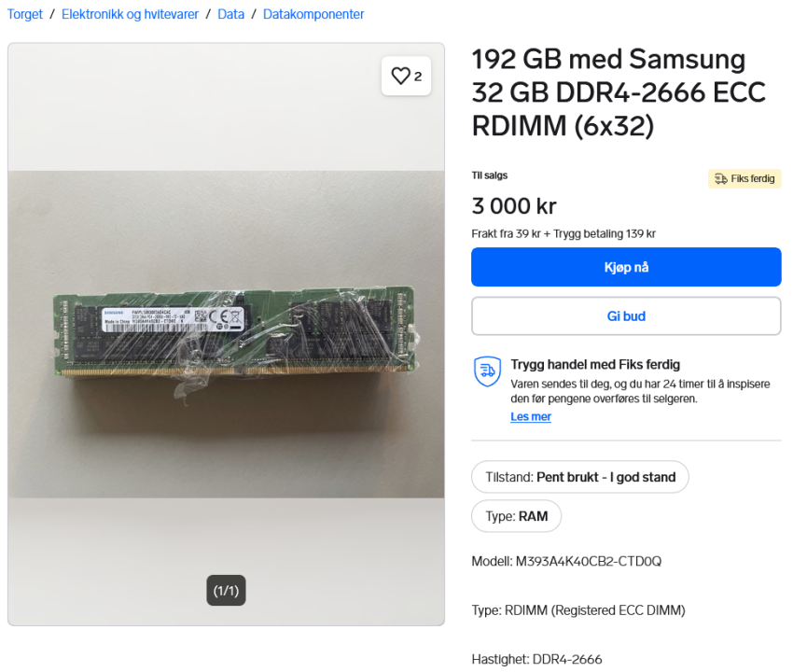This screenshot has height=672, width=793.
Task: Click the blue shield icon beside Trygg handel
Action: pyautogui.click(x=487, y=371)
